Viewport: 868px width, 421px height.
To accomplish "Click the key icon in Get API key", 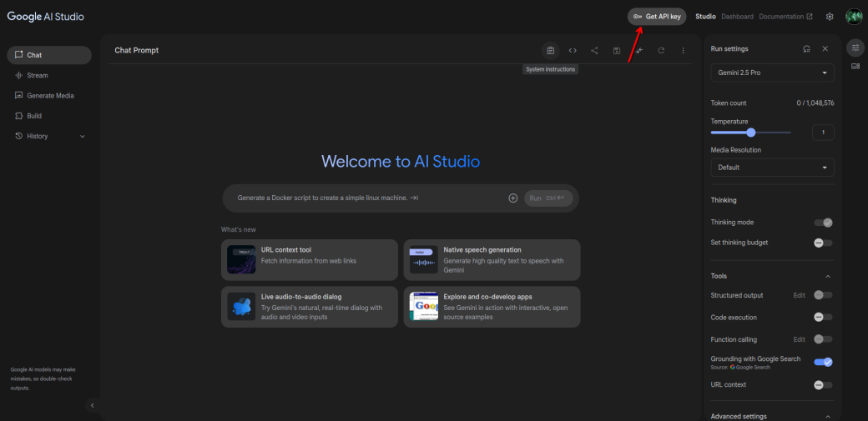I will point(638,17).
